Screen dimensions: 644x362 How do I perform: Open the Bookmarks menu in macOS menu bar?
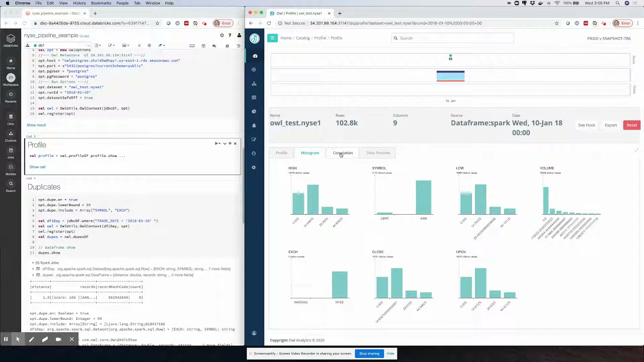tap(101, 3)
